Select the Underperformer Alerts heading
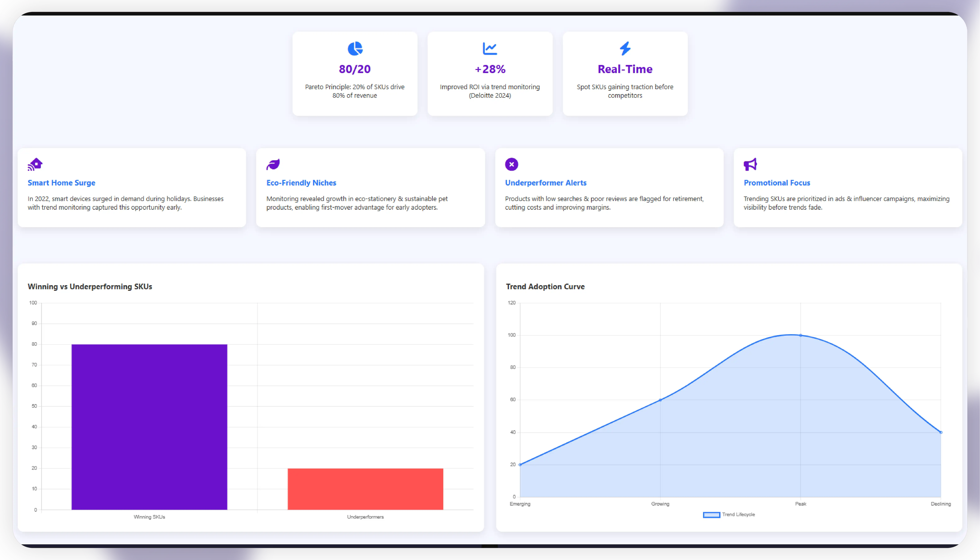The height and width of the screenshot is (560, 980). point(546,183)
